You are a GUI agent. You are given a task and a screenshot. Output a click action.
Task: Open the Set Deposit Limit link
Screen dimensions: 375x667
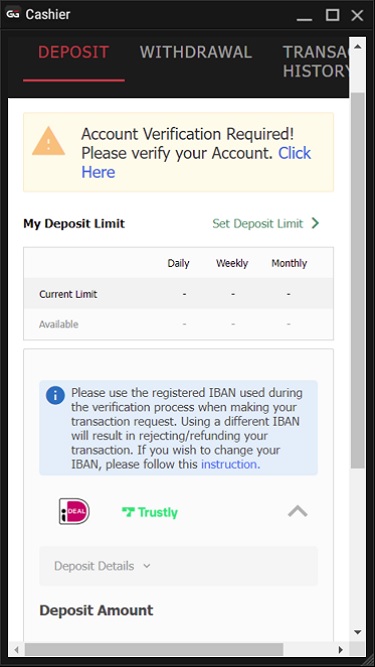258,223
